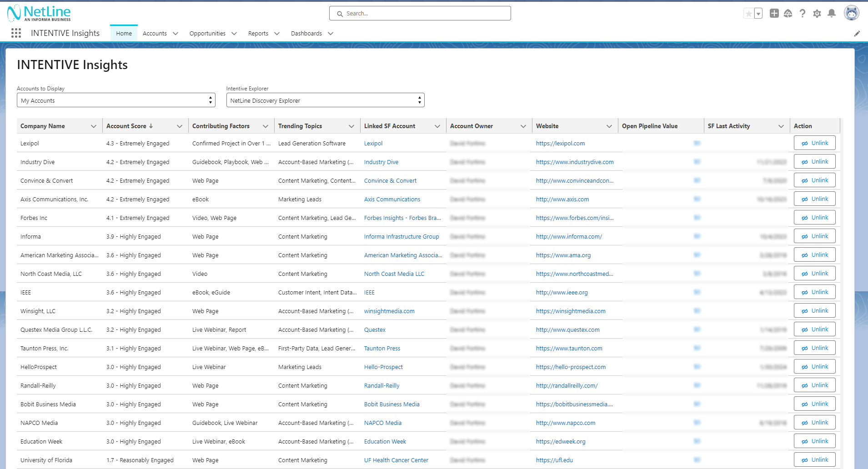Open the App Launcher grid icon
The image size is (868, 469).
16,33
